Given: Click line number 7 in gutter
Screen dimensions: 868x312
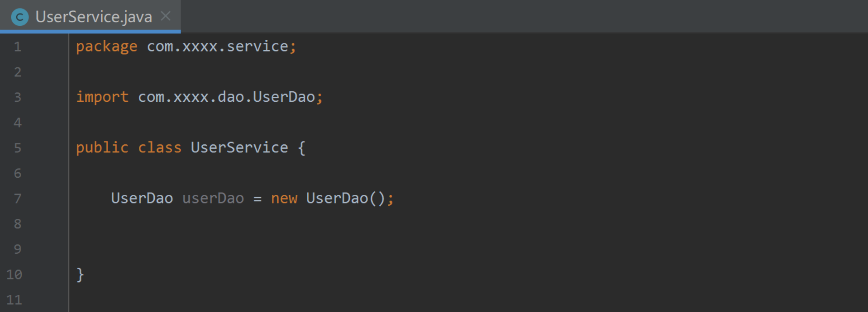Looking at the screenshot, I should (x=18, y=199).
